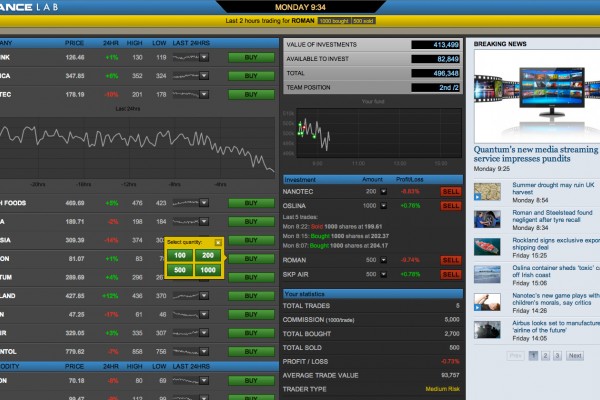This screenshot has height=400, width=600.
Task: Click the Airbus story thumbnail
Action: tap(487, 330)
